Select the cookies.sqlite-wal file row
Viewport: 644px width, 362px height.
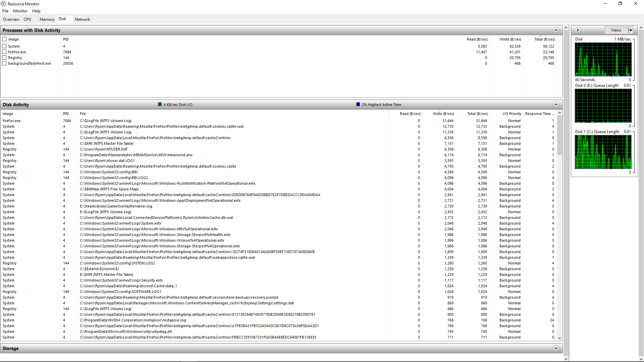(278, 126)
